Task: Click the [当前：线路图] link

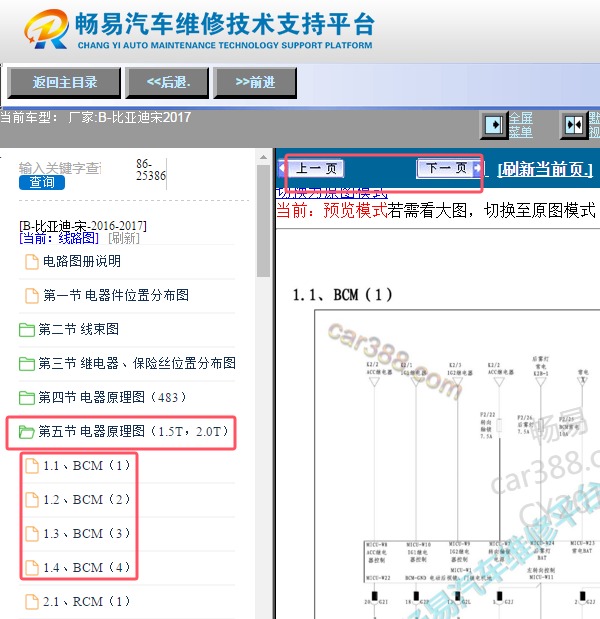Action: tap(59, 238)
